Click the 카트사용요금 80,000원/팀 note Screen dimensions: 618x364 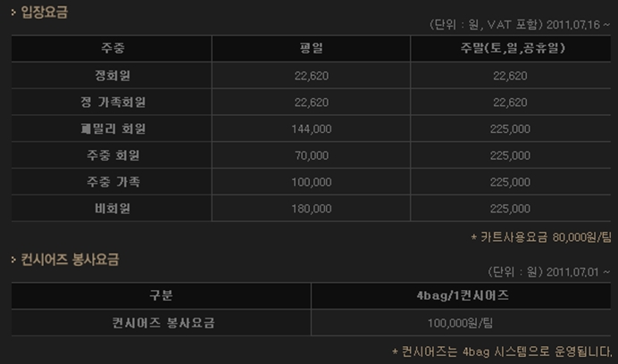(543, 238)
